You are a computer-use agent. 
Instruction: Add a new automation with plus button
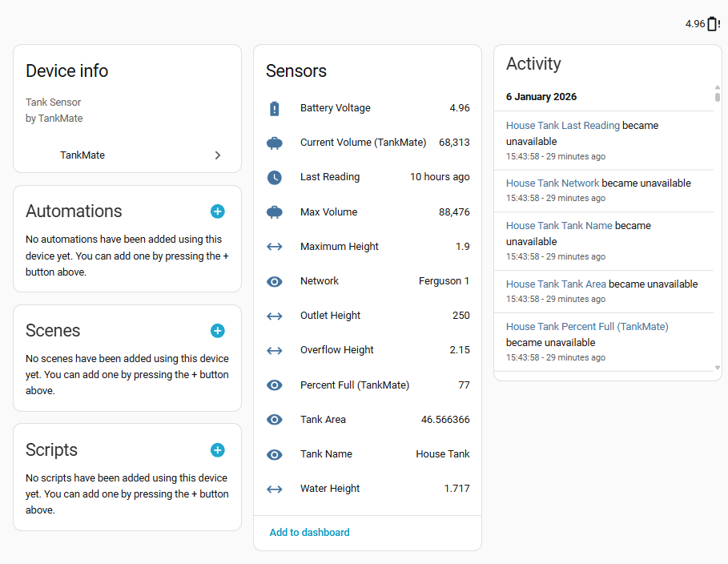(218, 211)
